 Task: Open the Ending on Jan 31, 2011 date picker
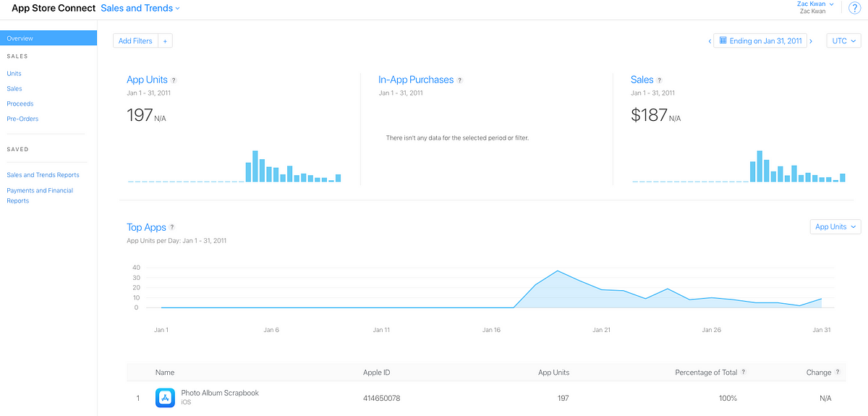pyautogui.click(x=760, y=41)
